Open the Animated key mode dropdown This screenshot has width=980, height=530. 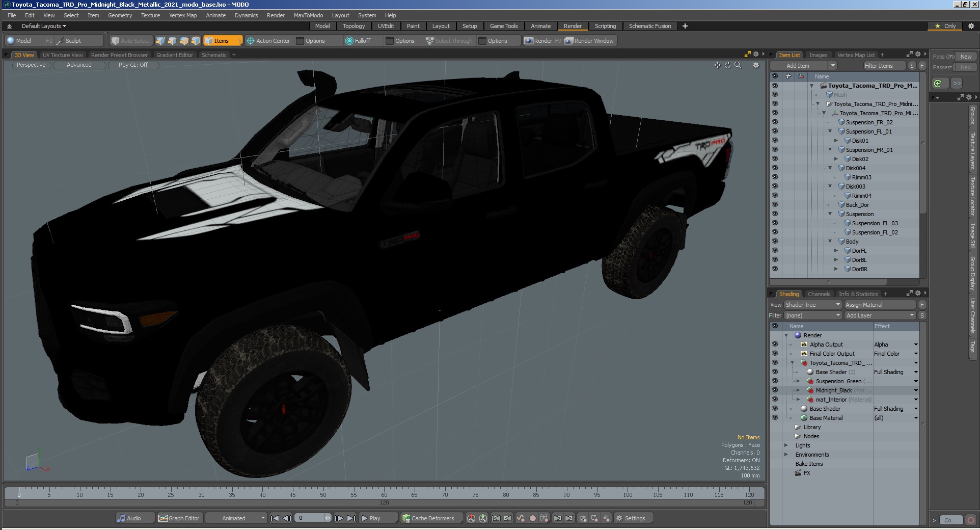[x=236, y=518]
